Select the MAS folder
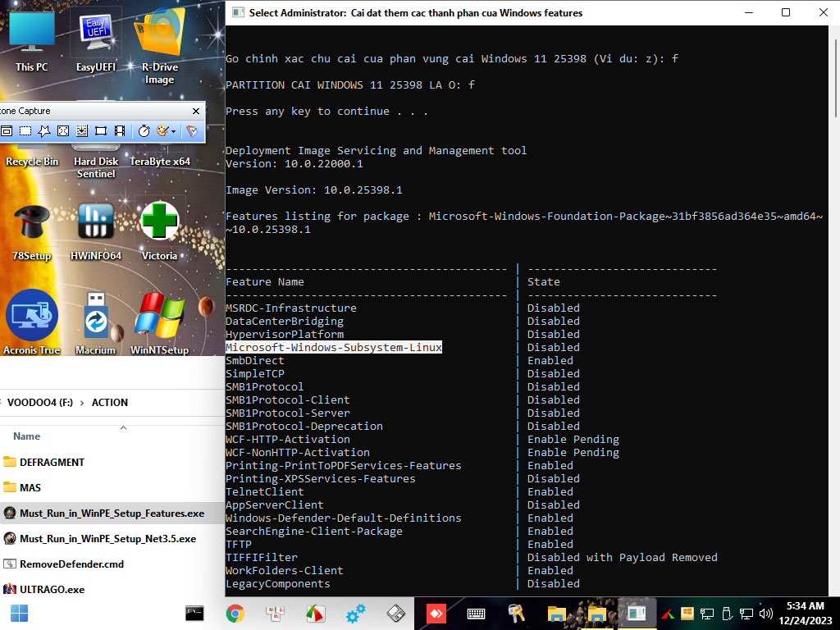Viewport: 840px width, 630px height. tap(30, 487)
